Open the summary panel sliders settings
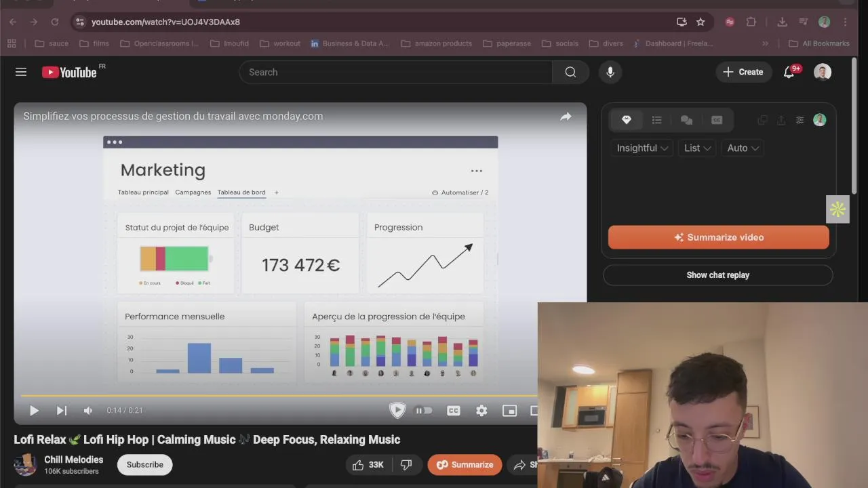This screenshot has width=868, height=488. 800,120
